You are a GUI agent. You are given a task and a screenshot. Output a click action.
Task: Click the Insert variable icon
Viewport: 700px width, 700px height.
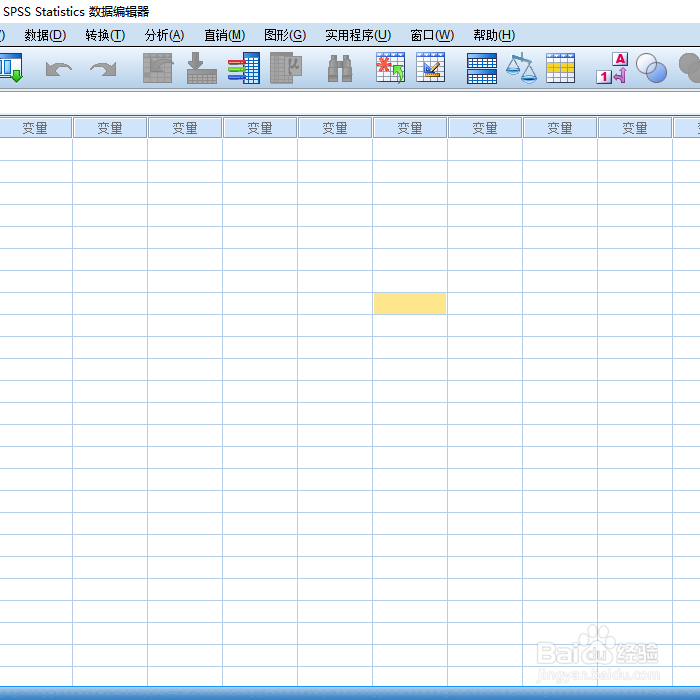[430, 67]
